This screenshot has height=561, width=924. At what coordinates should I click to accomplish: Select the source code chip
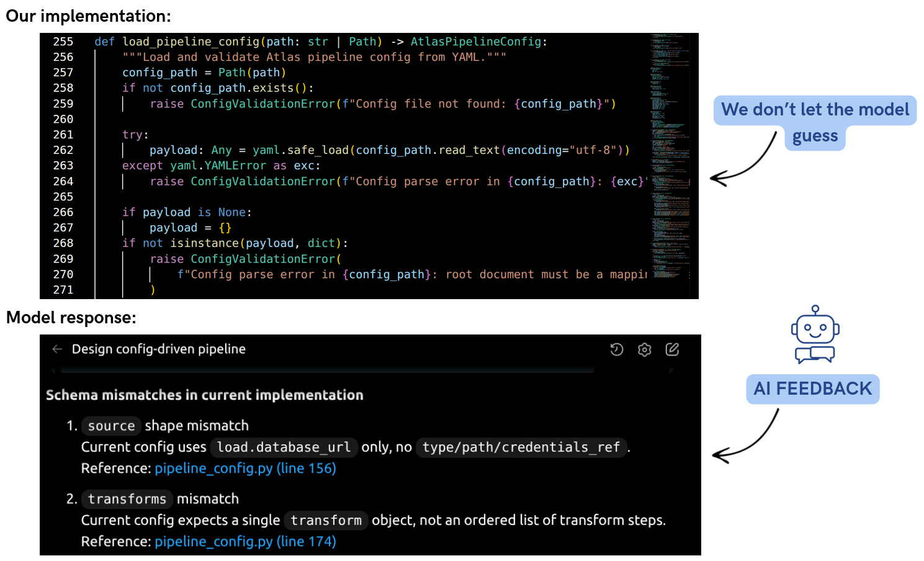point(111,426)
